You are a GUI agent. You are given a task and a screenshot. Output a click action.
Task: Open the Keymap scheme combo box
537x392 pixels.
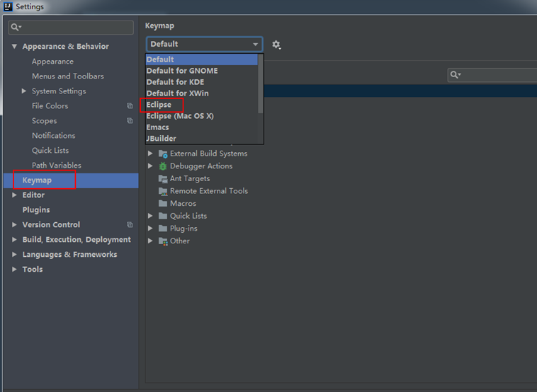(x=205, y=44)
